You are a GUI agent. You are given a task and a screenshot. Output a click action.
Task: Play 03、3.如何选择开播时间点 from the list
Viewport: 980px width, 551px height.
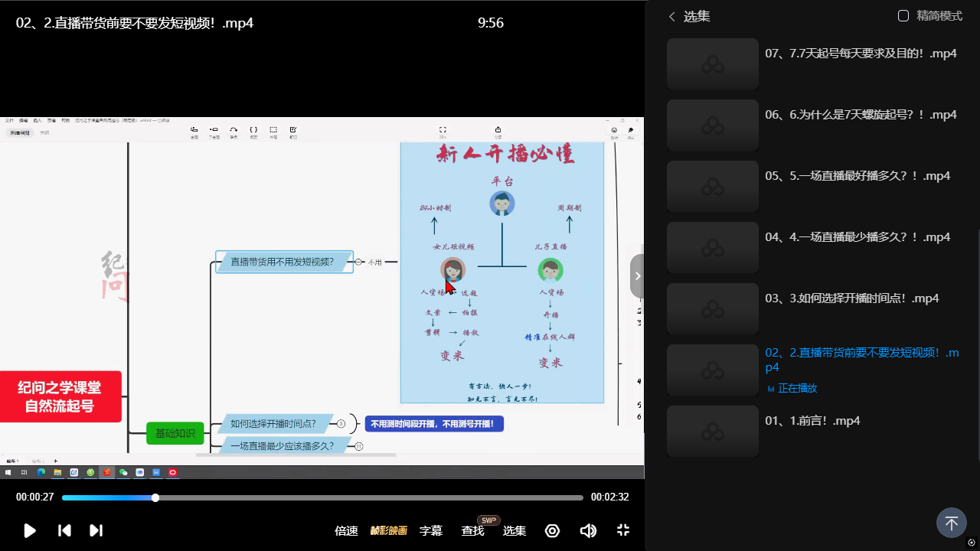tap(851, 298)
